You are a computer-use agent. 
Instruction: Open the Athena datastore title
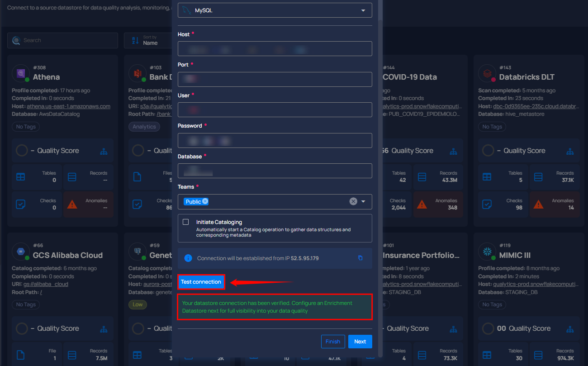[46, 77]
